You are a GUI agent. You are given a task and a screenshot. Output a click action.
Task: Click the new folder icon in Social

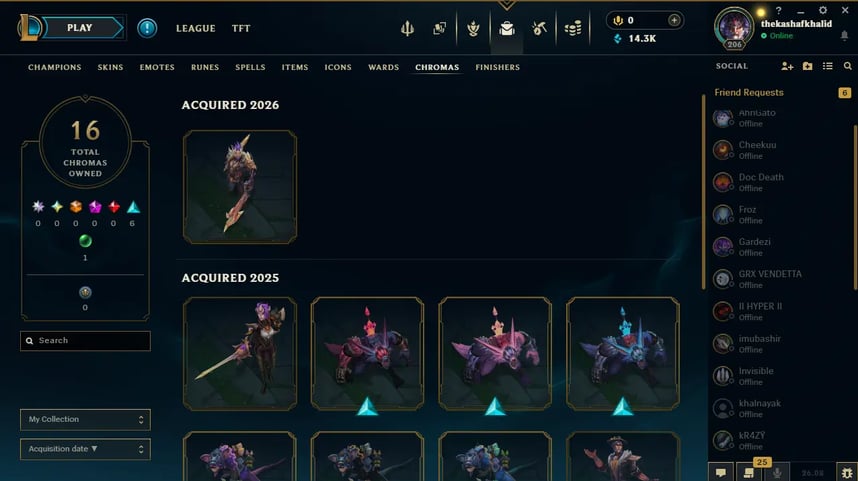808,66
